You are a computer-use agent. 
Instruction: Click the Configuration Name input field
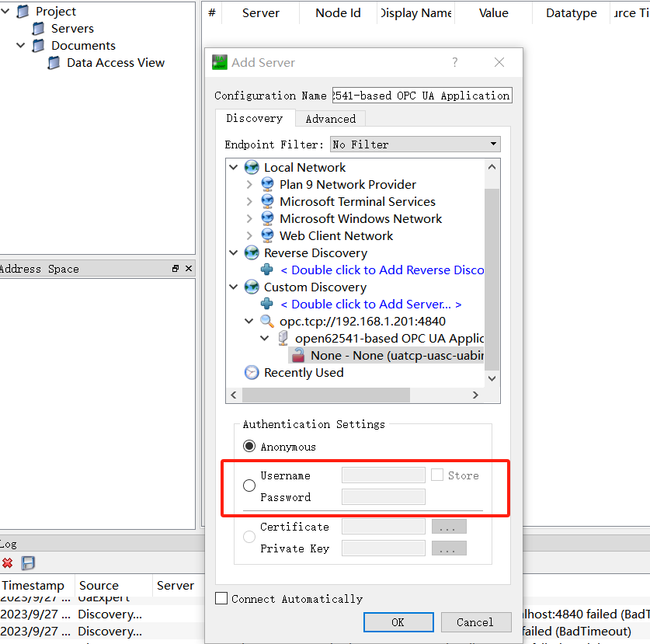422,96
